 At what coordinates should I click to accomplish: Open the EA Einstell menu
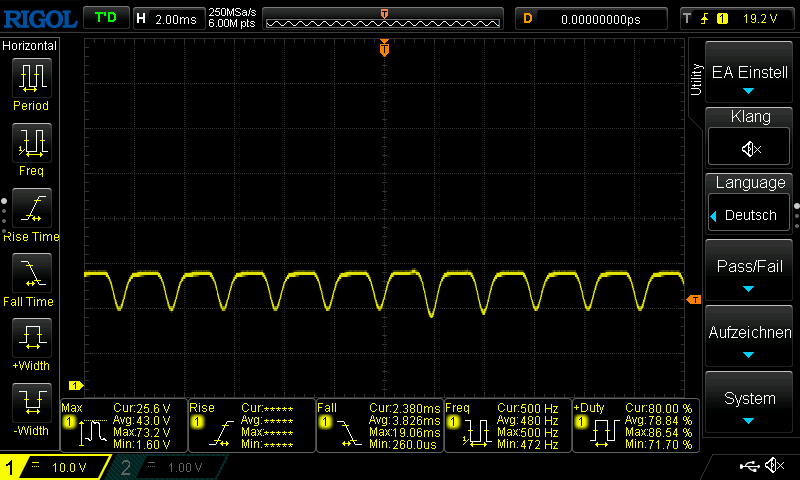tap(749, 72)
